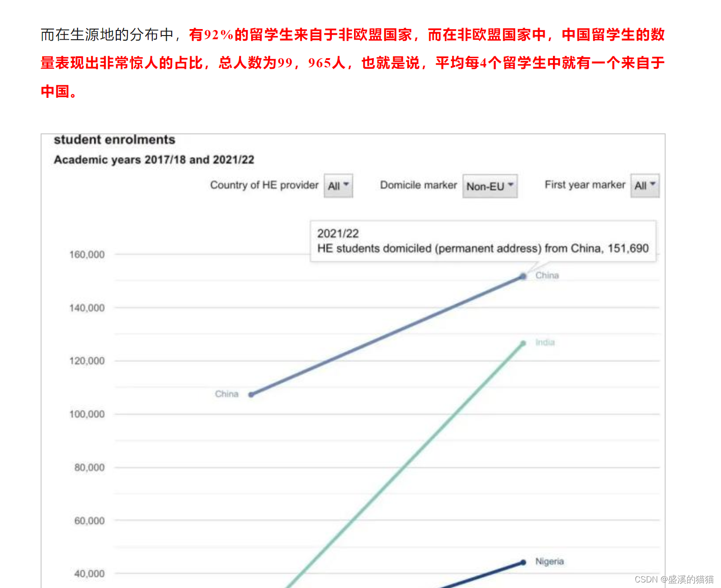Click the Nigeria series label

coord(549,562)
